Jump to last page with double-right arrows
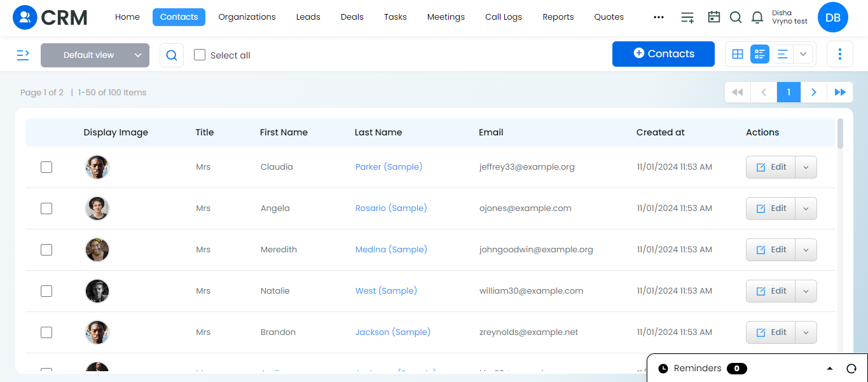The height and width of the screenshot is (382, 868). click(840, 92)
